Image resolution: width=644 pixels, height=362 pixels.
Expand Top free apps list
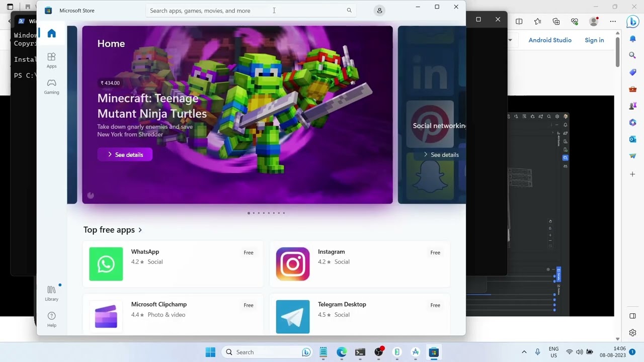pyautogui.click(x=113, y=230)
